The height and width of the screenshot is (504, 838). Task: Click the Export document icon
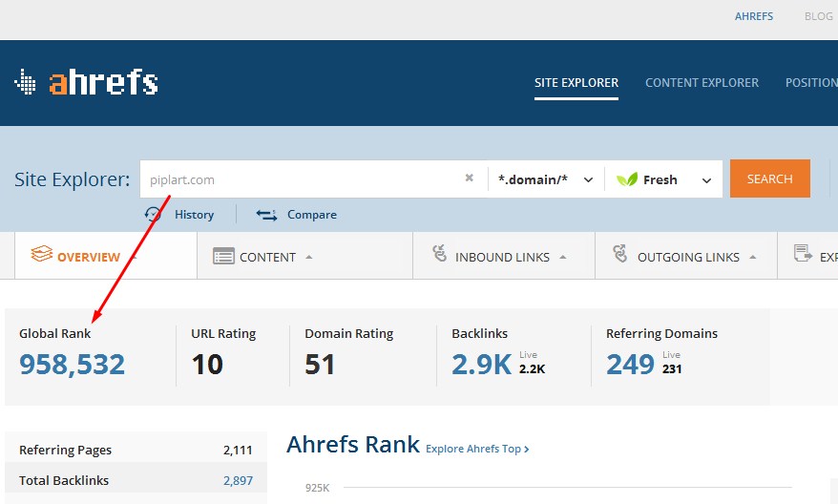[x=802, y=253]
